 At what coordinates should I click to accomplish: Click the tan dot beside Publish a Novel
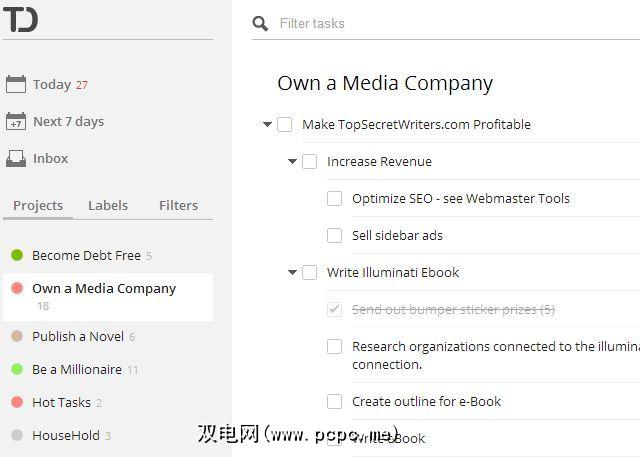click(x=17, y=336)
